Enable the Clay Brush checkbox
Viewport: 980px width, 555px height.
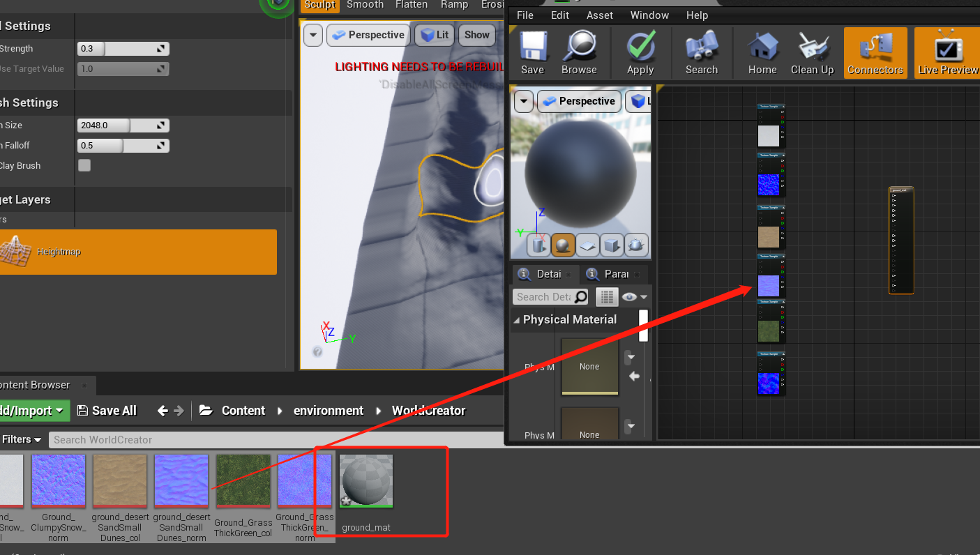click(x=84, y=165)
